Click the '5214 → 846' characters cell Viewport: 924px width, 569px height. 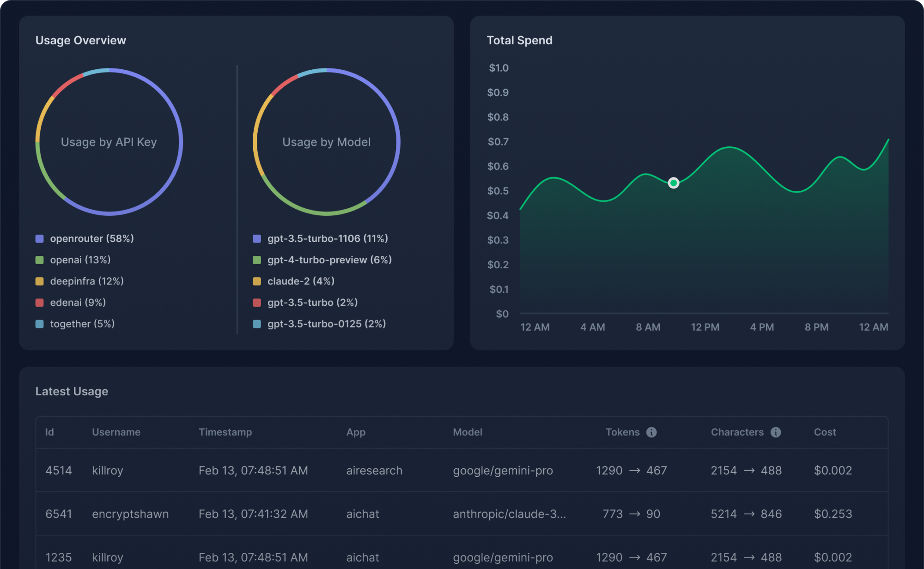(x=746, y=514)
